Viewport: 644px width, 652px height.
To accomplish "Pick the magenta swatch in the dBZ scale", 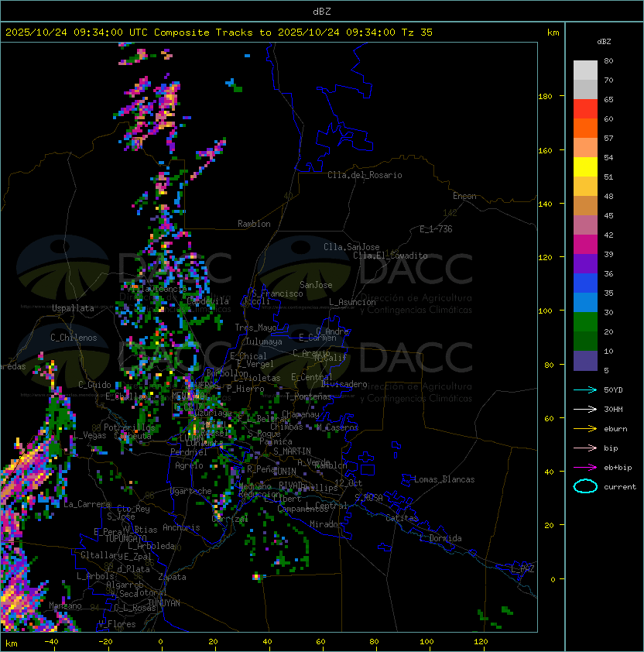I will pyautogui.click(x=585, y=245).
